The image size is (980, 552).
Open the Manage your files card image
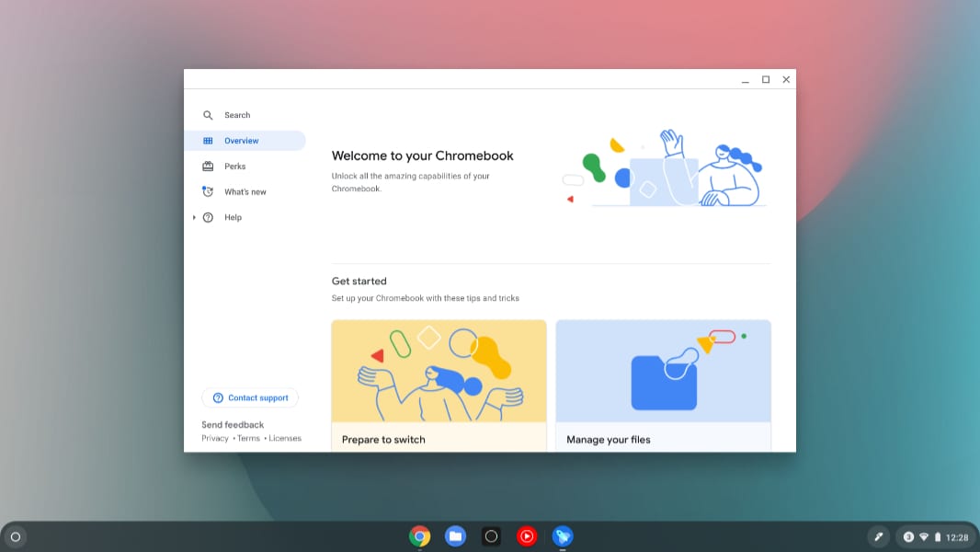pos(663,372)
